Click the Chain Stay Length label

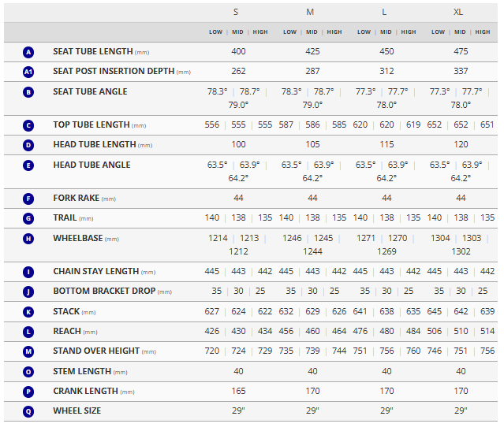coord(96,272)
